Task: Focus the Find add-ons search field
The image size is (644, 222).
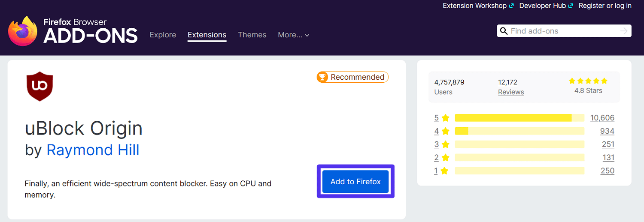Action: (562, 31)
